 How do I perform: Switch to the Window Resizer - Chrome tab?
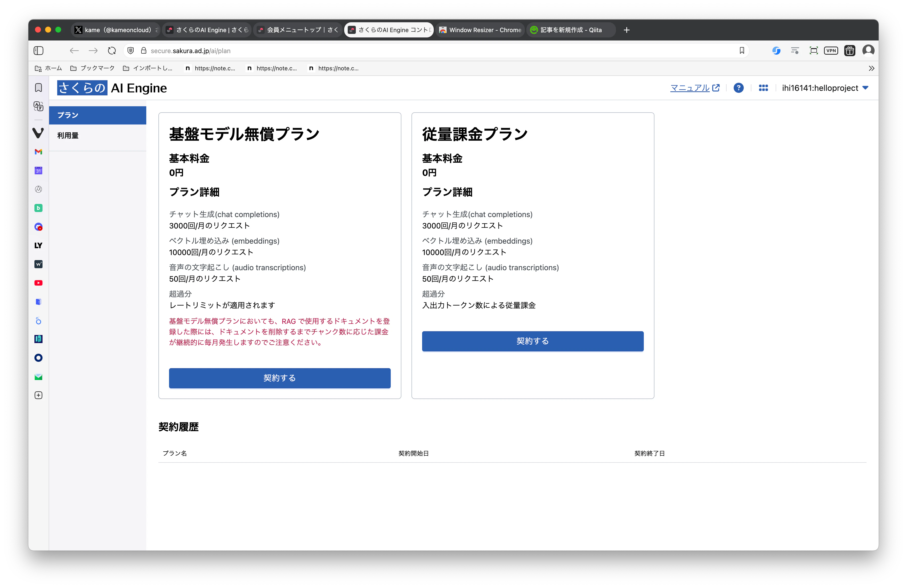pos(480,30)
